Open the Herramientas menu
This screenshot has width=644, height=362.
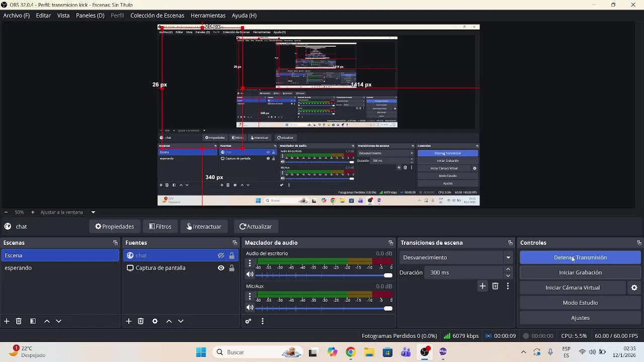(208, 16)
